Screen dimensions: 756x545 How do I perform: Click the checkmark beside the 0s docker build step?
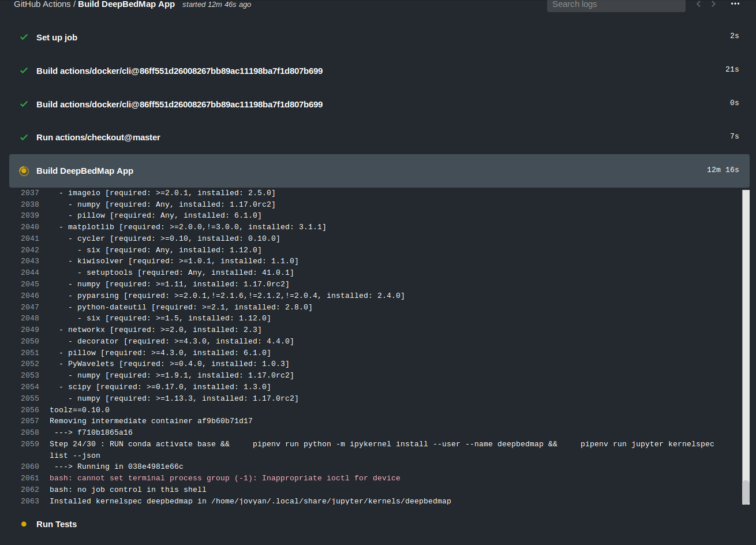point(24,104)
